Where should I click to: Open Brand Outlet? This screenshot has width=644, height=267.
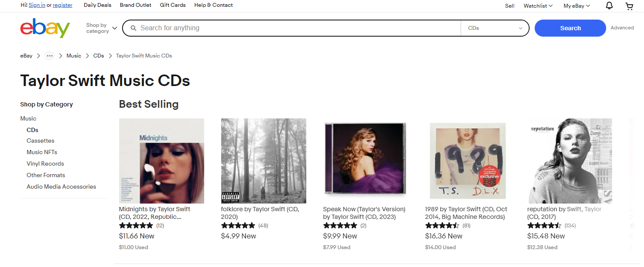pos(136,5)
